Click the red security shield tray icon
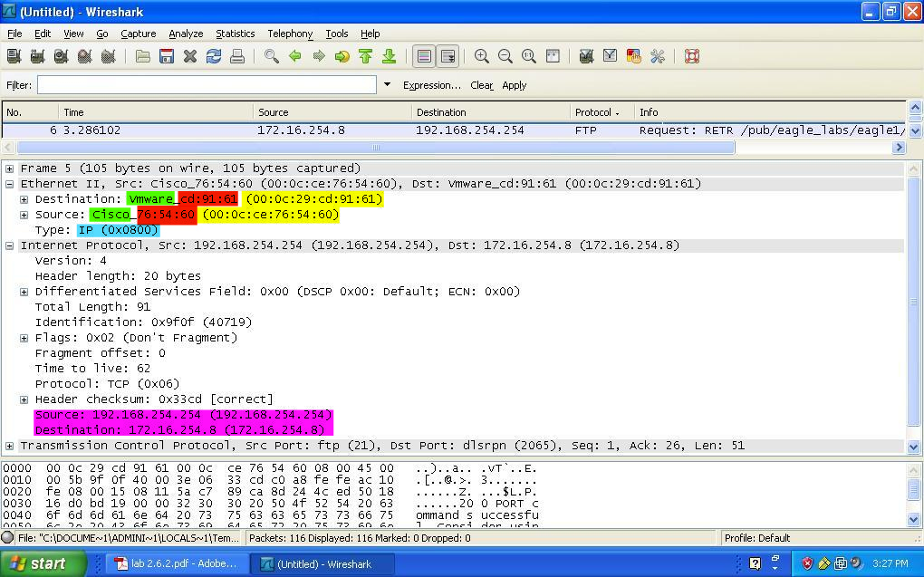The width and height of the screenshot is (924, 577). click(807, 563)
